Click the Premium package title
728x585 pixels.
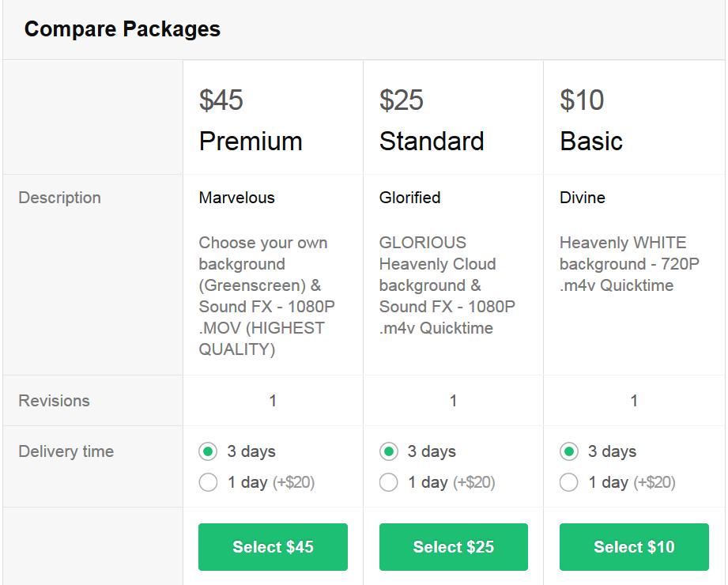pos(251,142)
